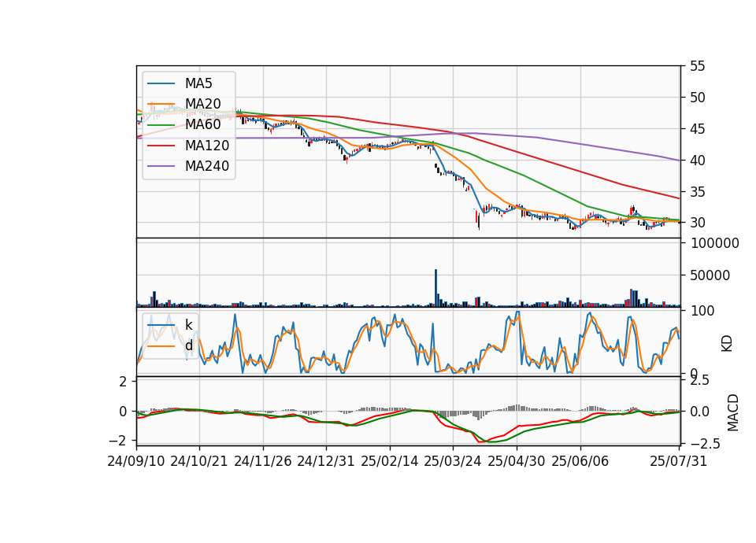Click the 24/11/26 date axis label

click(x=263, y=461)
